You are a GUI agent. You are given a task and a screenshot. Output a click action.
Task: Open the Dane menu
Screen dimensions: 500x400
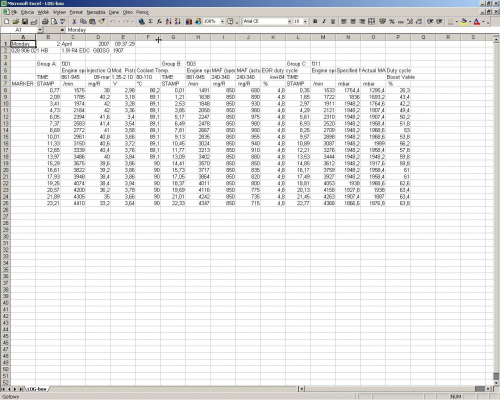click(114, 12)
